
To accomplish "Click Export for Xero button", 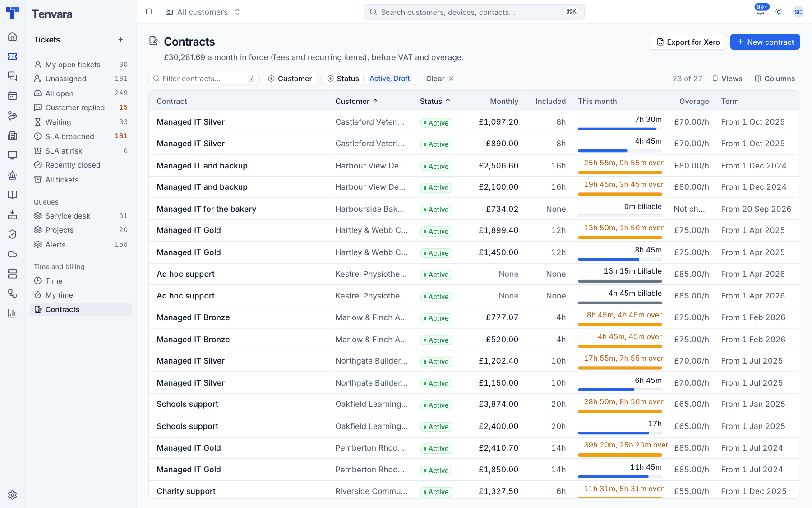I will (688, 42).
